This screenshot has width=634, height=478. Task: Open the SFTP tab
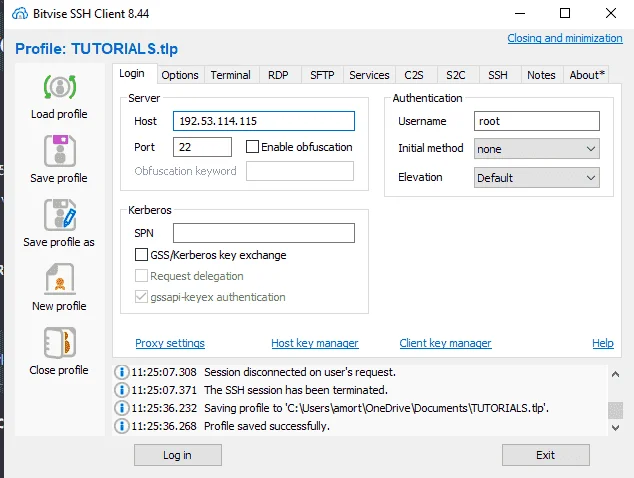(x=322, y=75)
